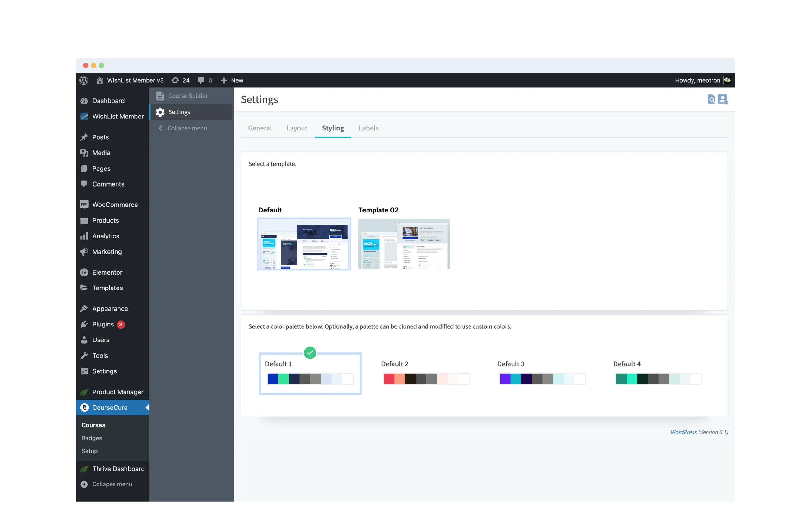Collapse the main WordPress admin menu

click(112, 484)
